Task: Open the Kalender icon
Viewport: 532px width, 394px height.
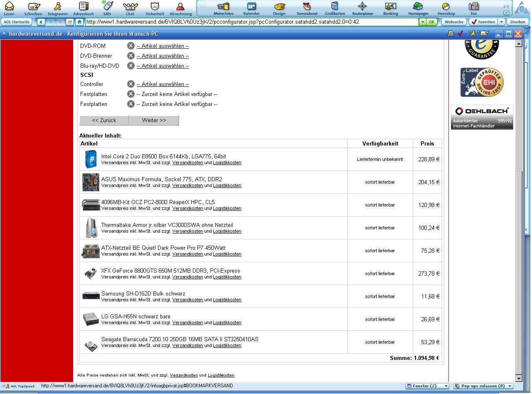Action: click(251, 8)
